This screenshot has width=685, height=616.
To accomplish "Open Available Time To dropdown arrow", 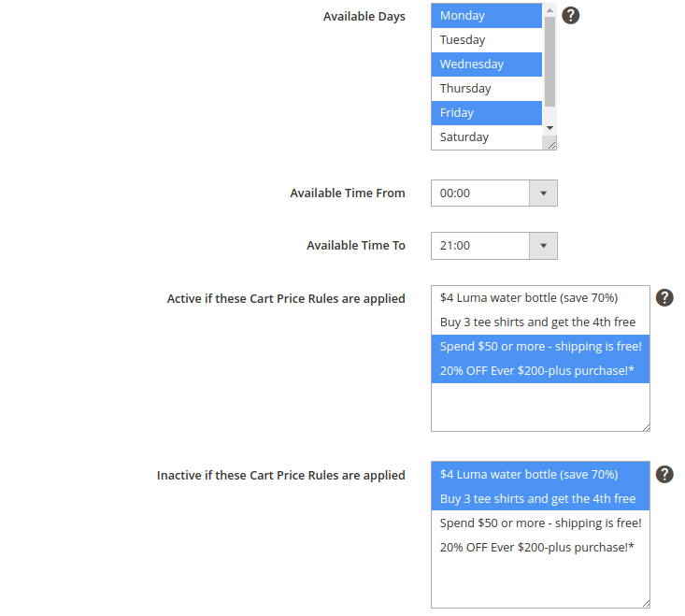I will (x=543, y=246).
